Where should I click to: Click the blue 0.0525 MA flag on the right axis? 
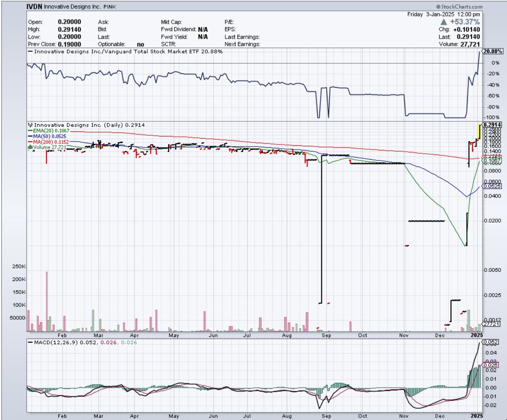[x=492, y=185]
